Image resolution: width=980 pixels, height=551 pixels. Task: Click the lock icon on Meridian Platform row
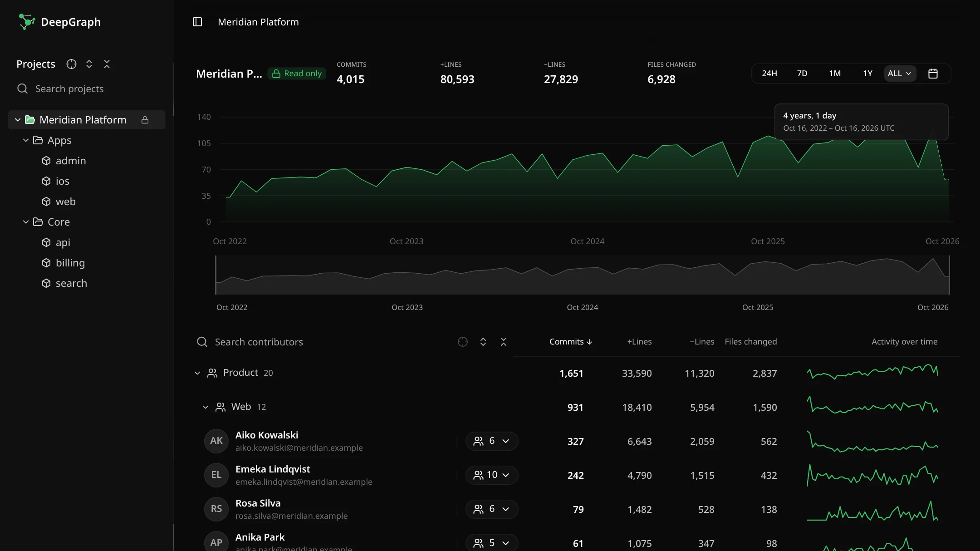[x=145, y=120]
